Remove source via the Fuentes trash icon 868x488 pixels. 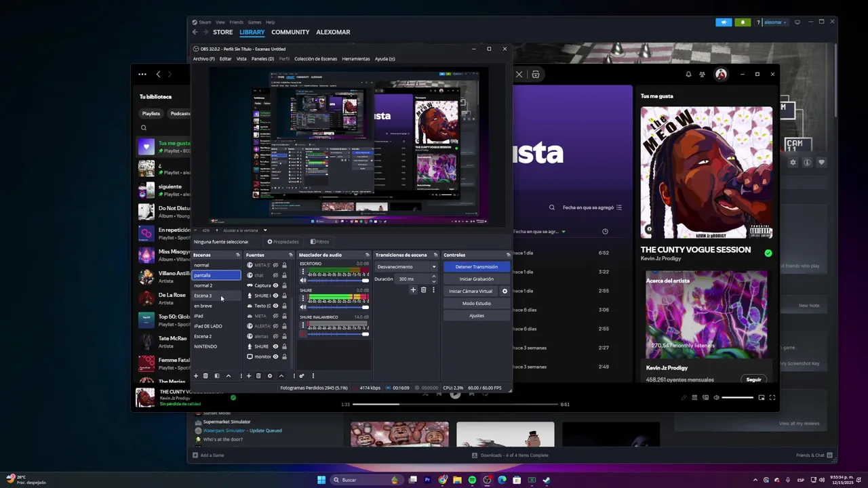[258, 375]
